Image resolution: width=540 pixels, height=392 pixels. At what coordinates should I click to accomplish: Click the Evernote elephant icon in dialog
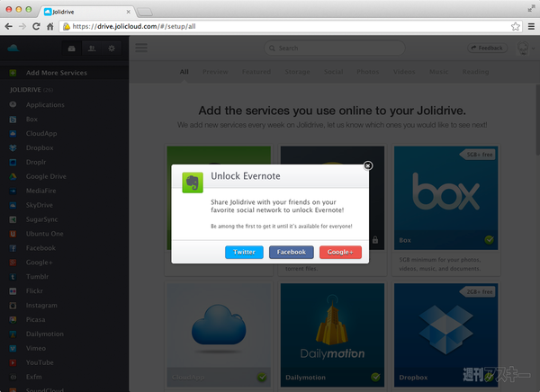pos(193,183)
